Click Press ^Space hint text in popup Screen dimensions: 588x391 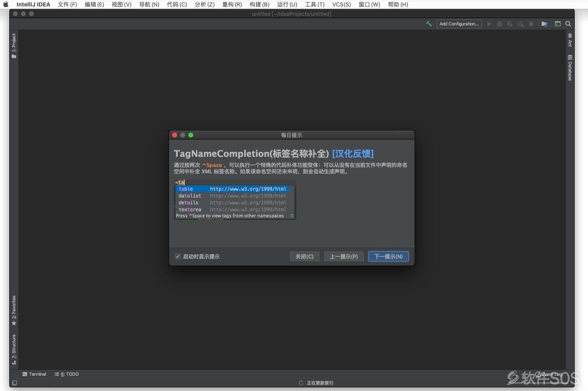pos(230,216)
